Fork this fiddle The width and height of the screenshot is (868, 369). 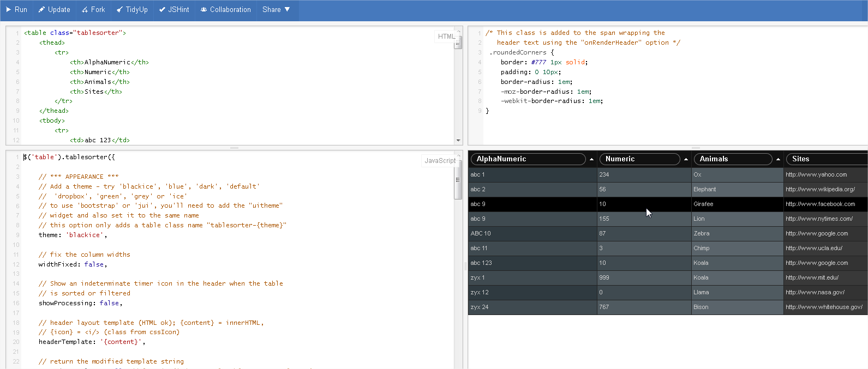pyautogui.click(x=93, y=10)
